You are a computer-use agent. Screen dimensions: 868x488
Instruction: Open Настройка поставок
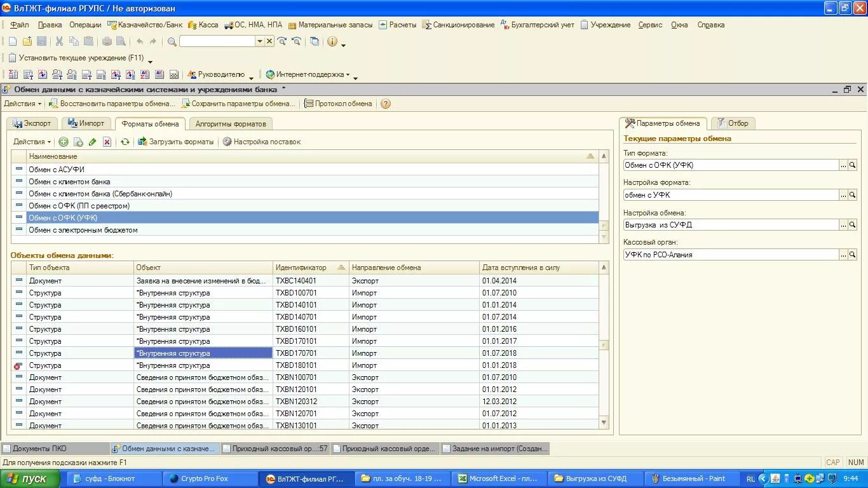click(x=261, y=142)
